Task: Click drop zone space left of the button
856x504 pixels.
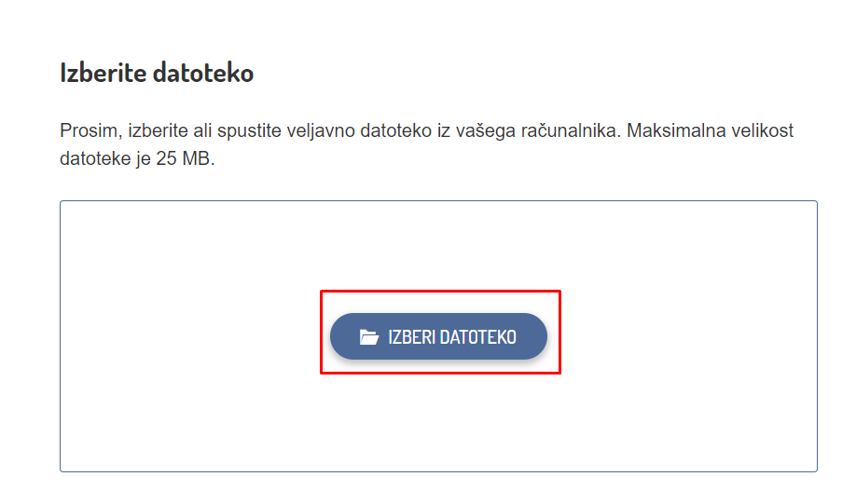Action: click(x=186, y=336)
